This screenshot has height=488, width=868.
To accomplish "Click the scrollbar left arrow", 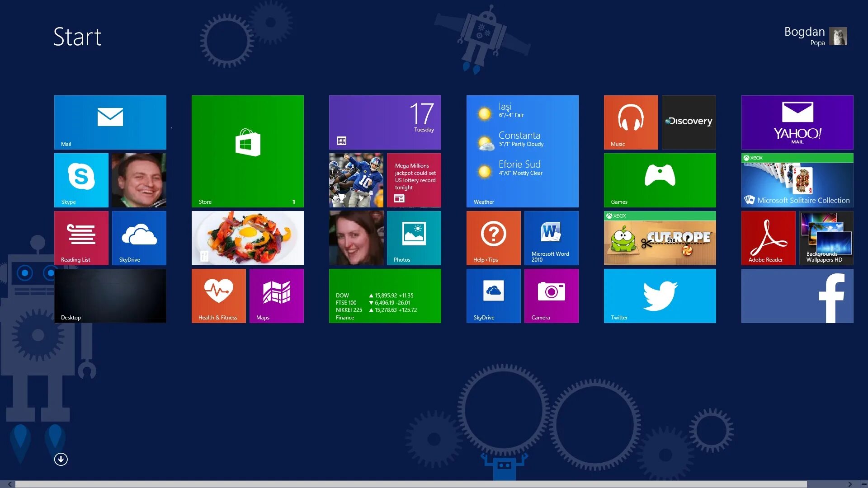I will 9,484.
